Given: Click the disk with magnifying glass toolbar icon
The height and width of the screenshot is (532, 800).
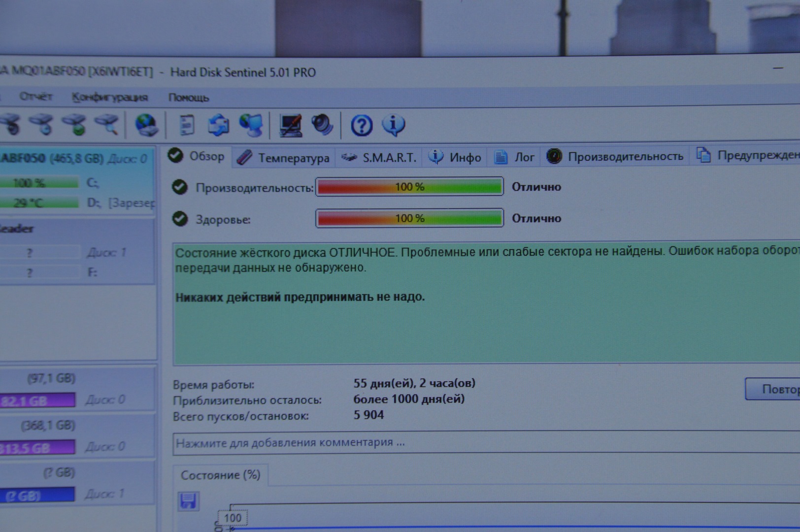Looking at the screenshot, I should point(107,125).
